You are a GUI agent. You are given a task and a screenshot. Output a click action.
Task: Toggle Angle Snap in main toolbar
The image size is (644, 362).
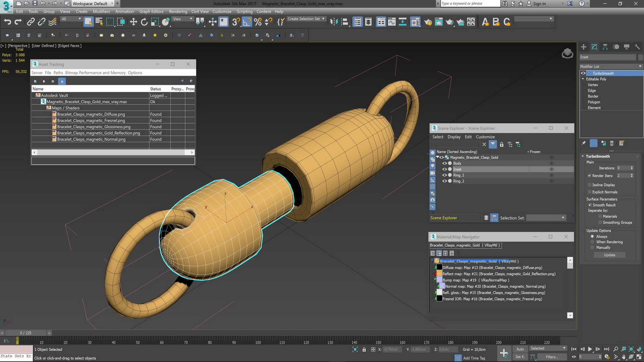click(x=247, y=22)
